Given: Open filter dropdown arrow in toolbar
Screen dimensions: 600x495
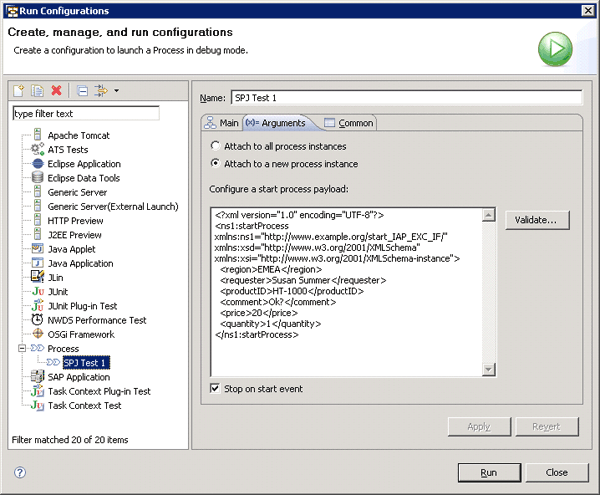Looking at the screenshot, I should [116, 91].
